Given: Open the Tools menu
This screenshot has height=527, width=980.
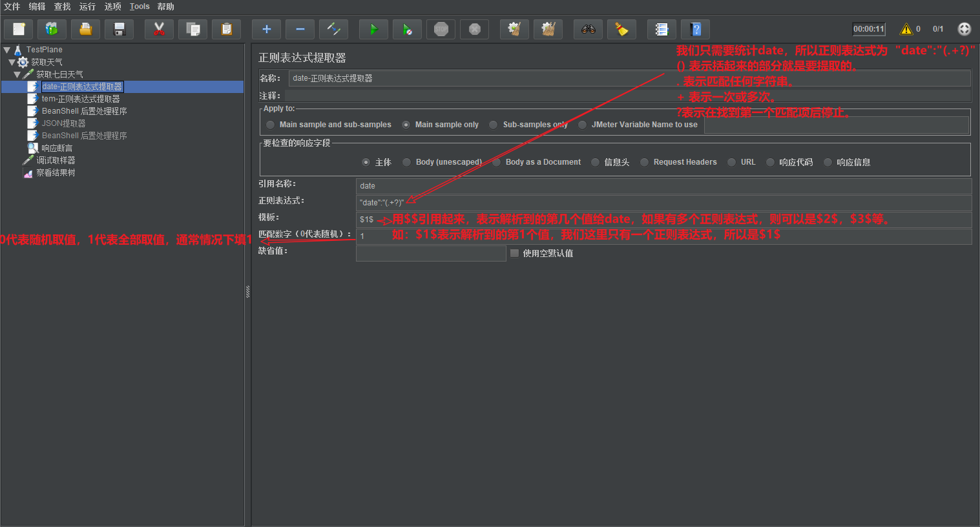Looking at the screenshot, I should pyautogui.click(x=140, y=6).
